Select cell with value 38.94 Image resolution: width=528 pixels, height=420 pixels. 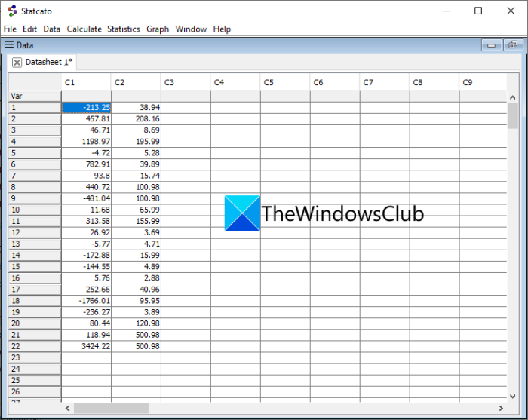136,108
